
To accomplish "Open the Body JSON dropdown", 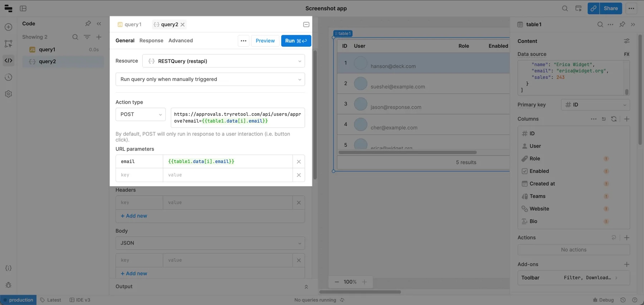I will tap(210, 243).
